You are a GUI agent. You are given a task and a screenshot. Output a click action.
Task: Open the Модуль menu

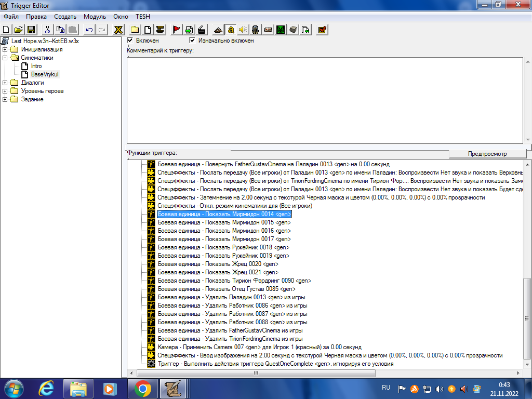click(95, 17)
